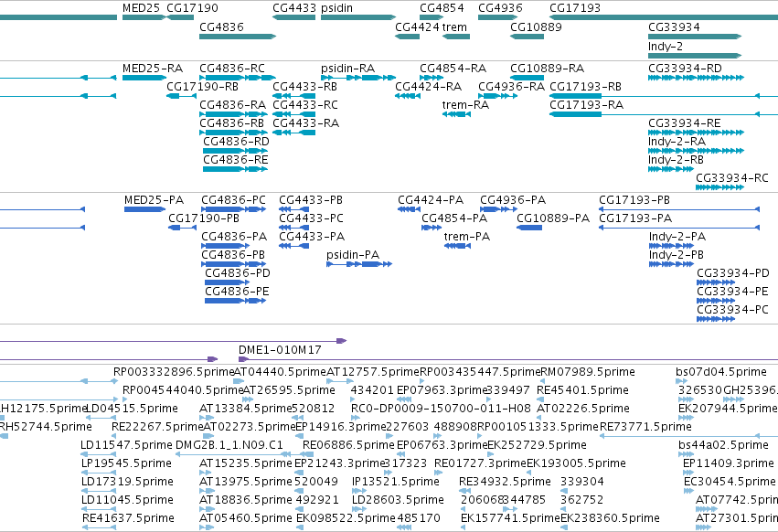Click the trem-RA transcript
Image resolution: width=778 pixels, height=532 pixels.
456,114
